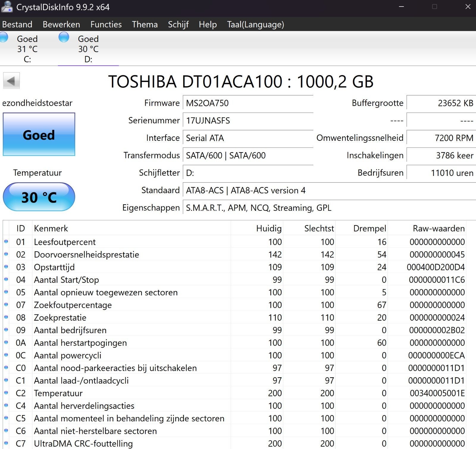Screen dimensions: 476x449
Task: Select the C: drive tab showing 31 °C
Action: pos(27,49)
